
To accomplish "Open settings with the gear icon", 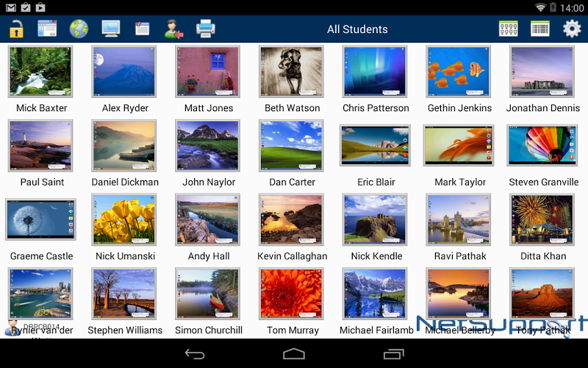I will point(572,29).
